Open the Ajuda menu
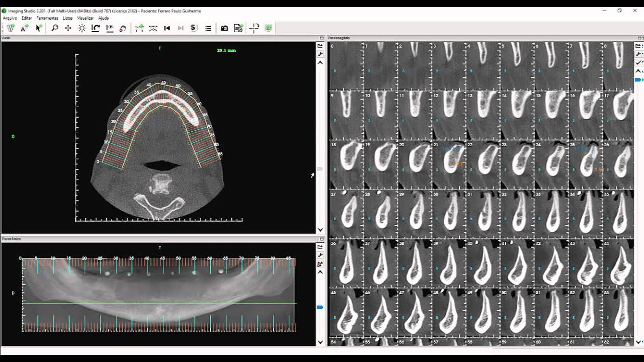Screen dimensions: 644x362 coord(103,18)
